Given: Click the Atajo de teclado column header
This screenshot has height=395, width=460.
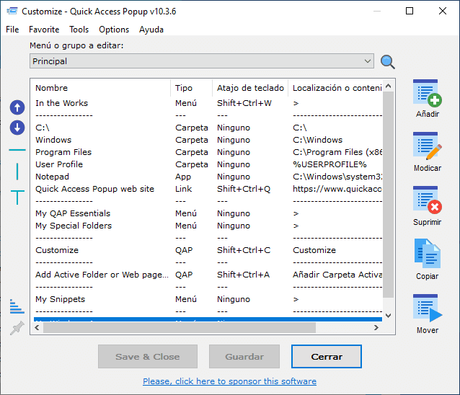Looking at the screenshot, I should point(250,88).
